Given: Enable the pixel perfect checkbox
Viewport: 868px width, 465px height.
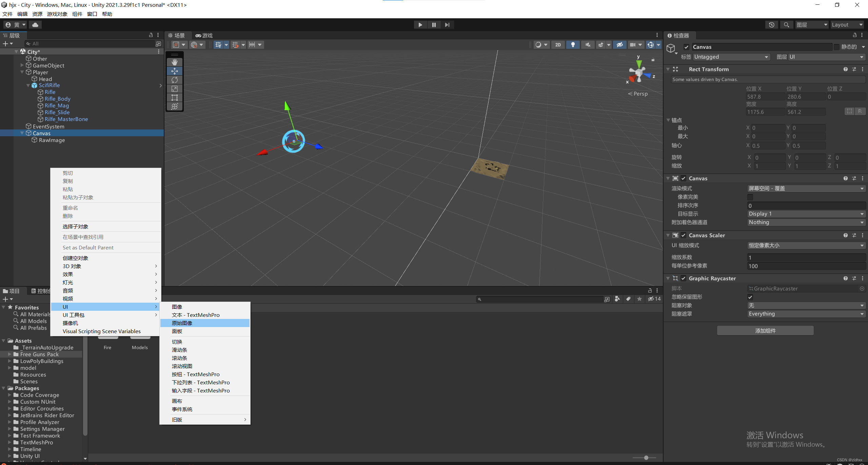Looking at the screenshot, I should (750, 197).
